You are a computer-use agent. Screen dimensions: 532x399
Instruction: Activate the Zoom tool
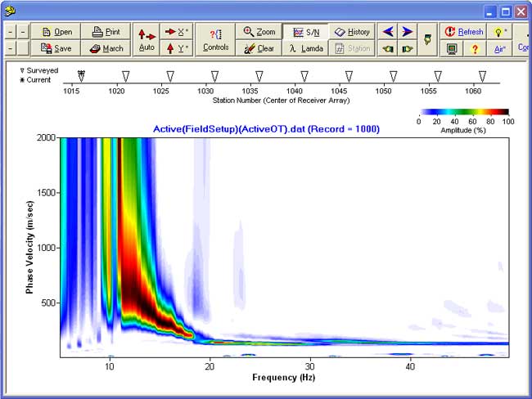pyautogui.click(x=259, y=32)
